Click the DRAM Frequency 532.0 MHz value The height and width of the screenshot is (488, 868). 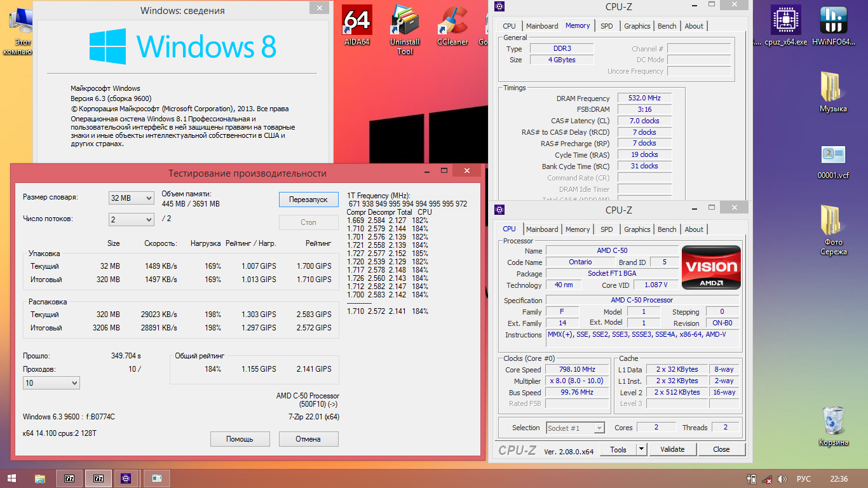click(x=644, y=98)
